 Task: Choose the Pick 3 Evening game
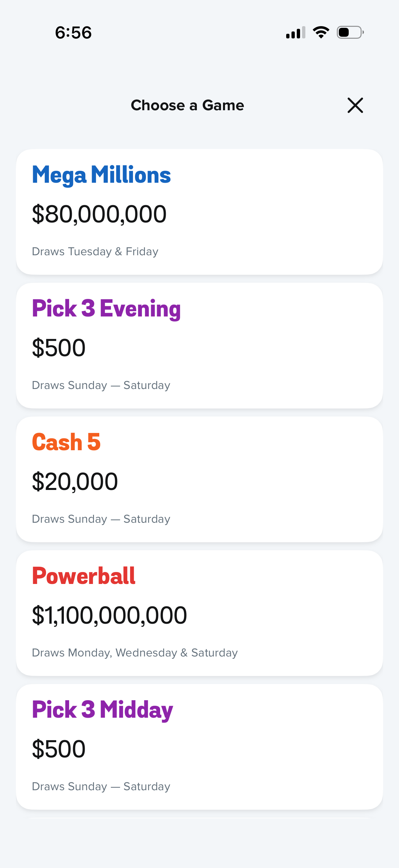[x=106, y=308]
